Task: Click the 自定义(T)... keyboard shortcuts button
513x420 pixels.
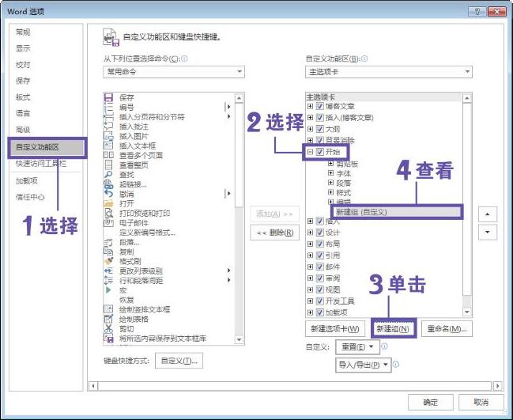Action: pyautogui.click(x=179, y=361)
